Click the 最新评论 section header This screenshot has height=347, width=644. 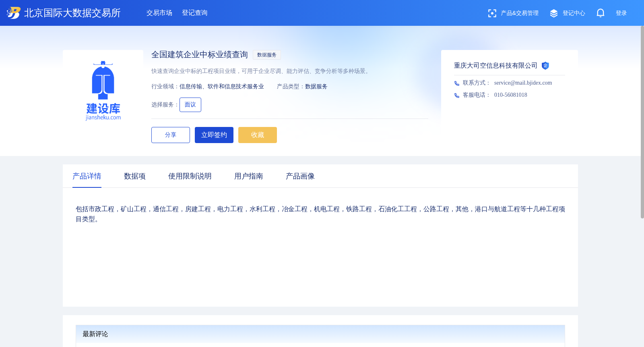pyautogui.click(x=320, y=334)
